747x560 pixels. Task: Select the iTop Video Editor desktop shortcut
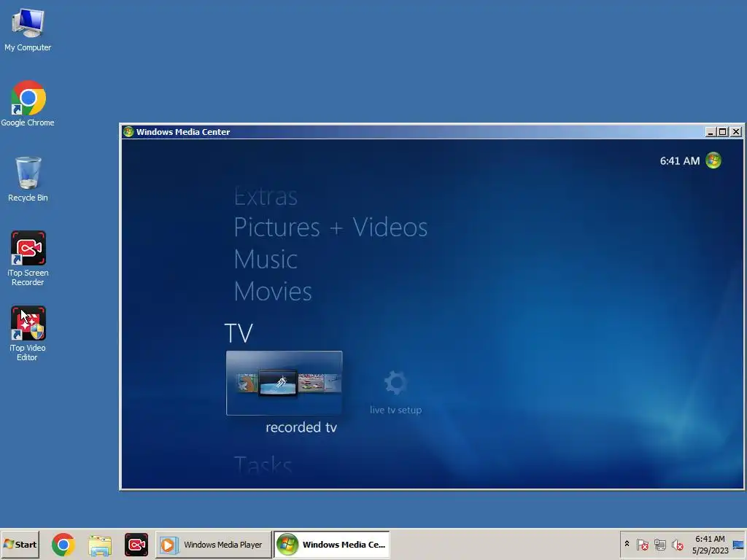pyautogui.click(x=28, y=333)
